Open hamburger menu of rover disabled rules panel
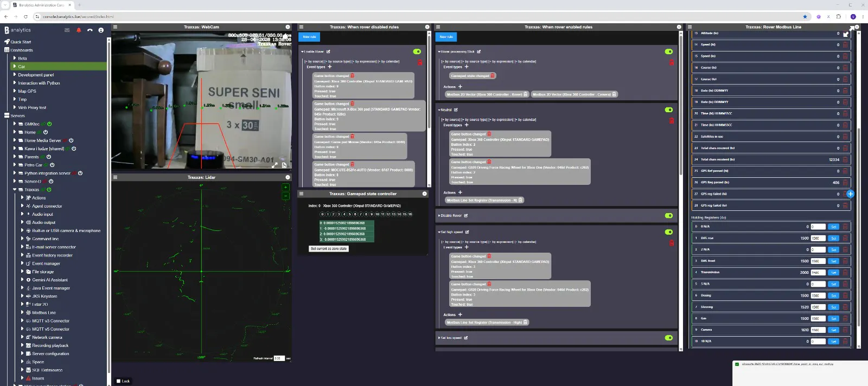The width and height of the screenshot is (868, 386). (301, 27)
